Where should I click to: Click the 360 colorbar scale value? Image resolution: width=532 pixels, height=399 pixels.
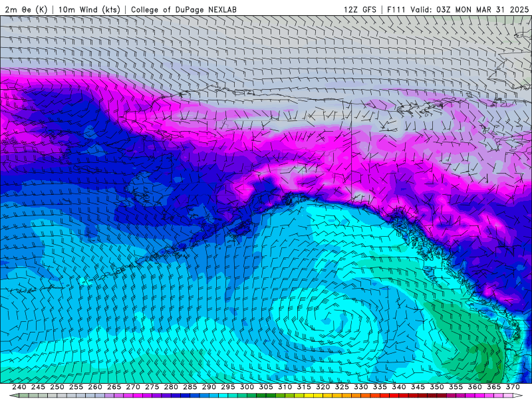coord(475,387)
